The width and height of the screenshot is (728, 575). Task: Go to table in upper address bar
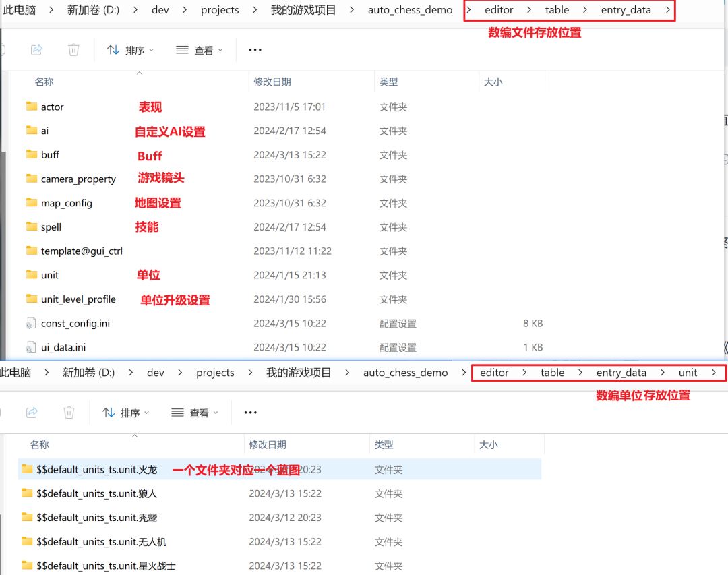point(557,9)
